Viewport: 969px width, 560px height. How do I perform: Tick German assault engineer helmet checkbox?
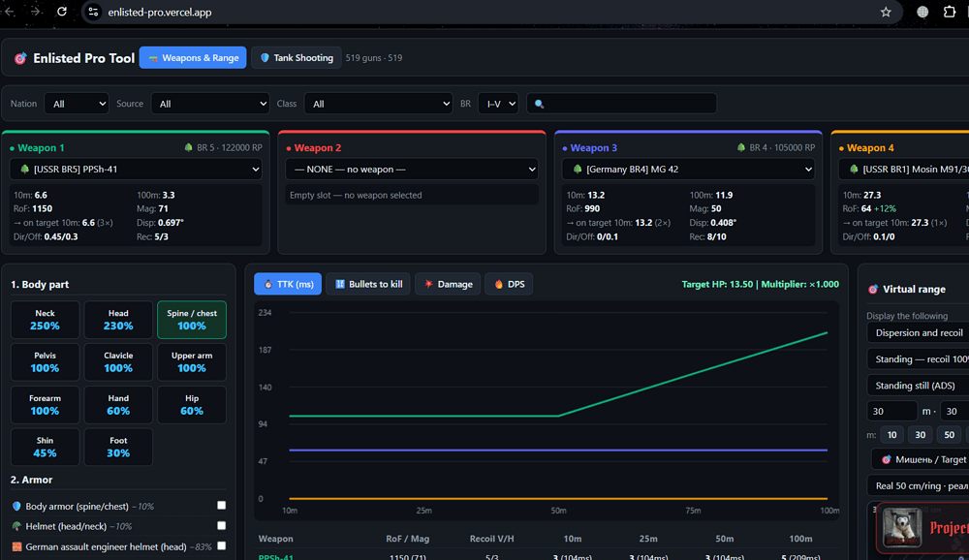(221, 545)
